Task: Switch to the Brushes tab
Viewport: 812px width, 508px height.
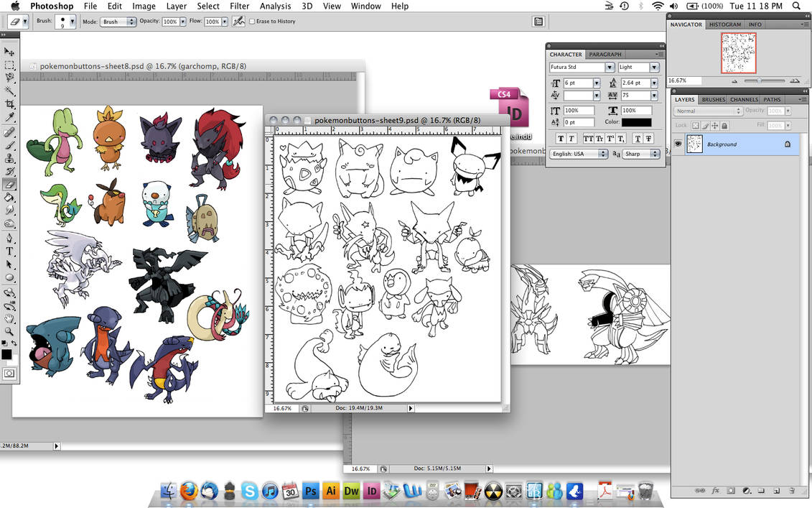Action: tap(713, 100)
